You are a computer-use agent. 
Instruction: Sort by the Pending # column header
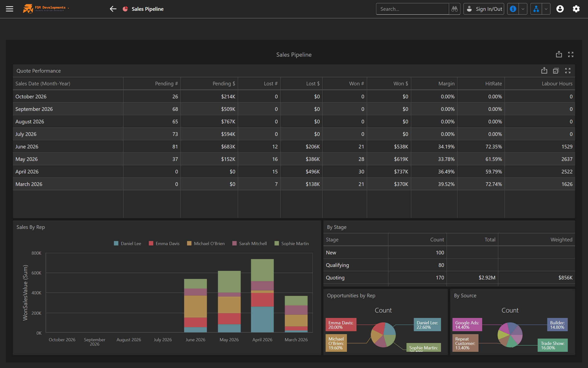pyautogui.click(x=152, y=83)
